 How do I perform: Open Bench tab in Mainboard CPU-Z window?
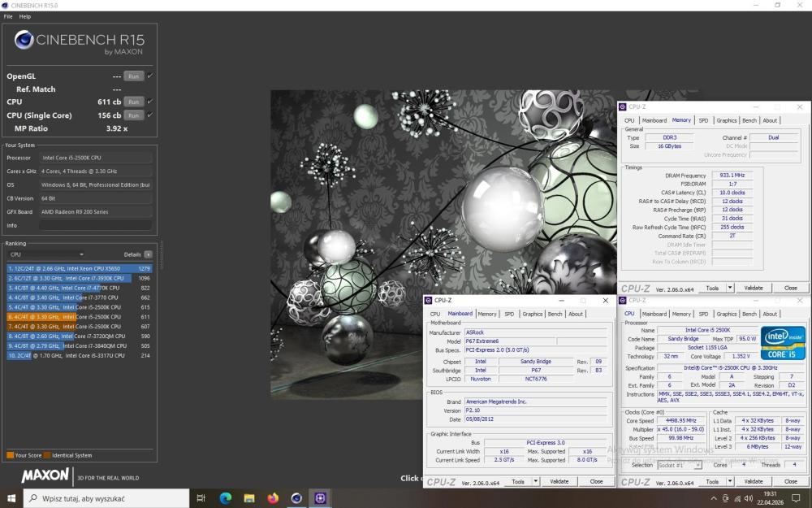click(x=555, y=314)
